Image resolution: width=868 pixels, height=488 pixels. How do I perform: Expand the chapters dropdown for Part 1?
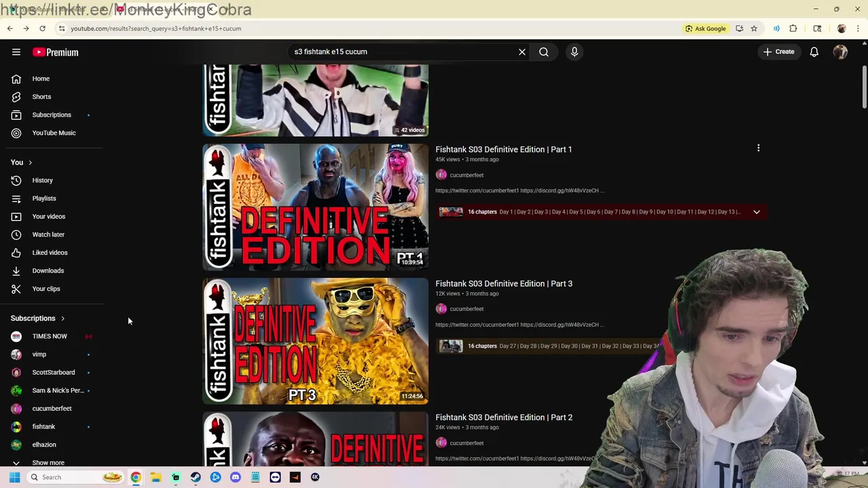pyautogui.click(x=757, y=212)
